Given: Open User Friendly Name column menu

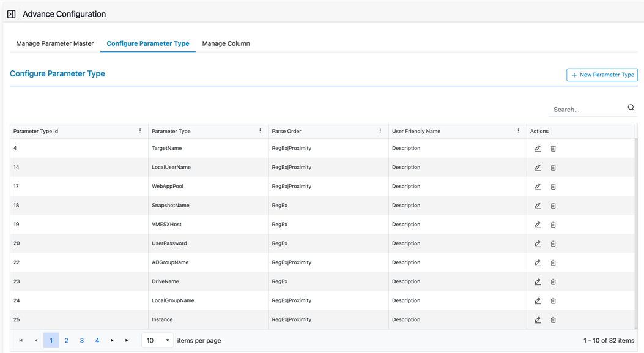Looking at the screenshot, I should pos(518,131).
